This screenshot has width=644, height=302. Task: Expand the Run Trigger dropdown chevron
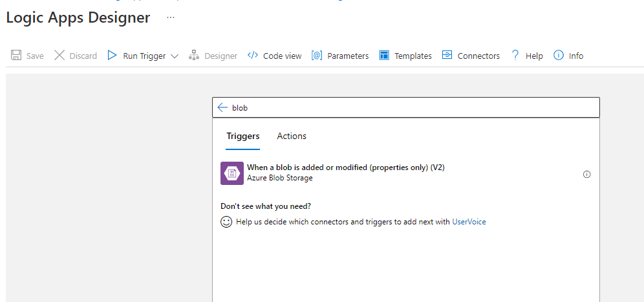coord(175,56)
